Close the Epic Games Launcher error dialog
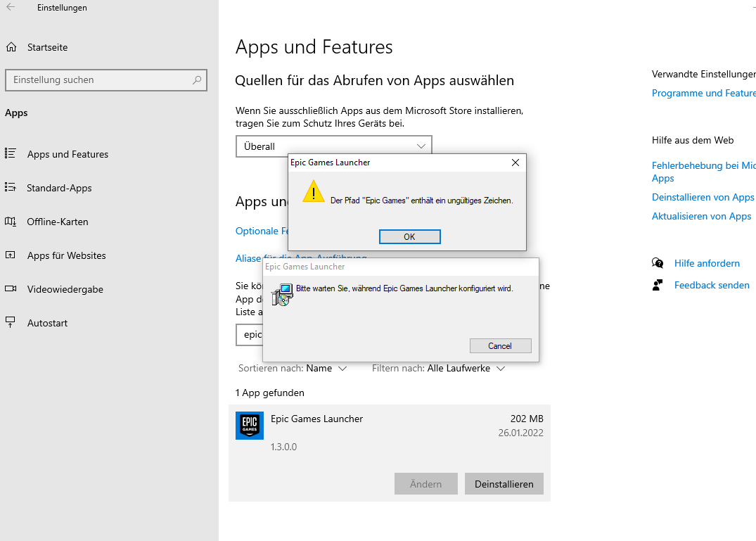The image size is (756, 541). coord(515,163)
